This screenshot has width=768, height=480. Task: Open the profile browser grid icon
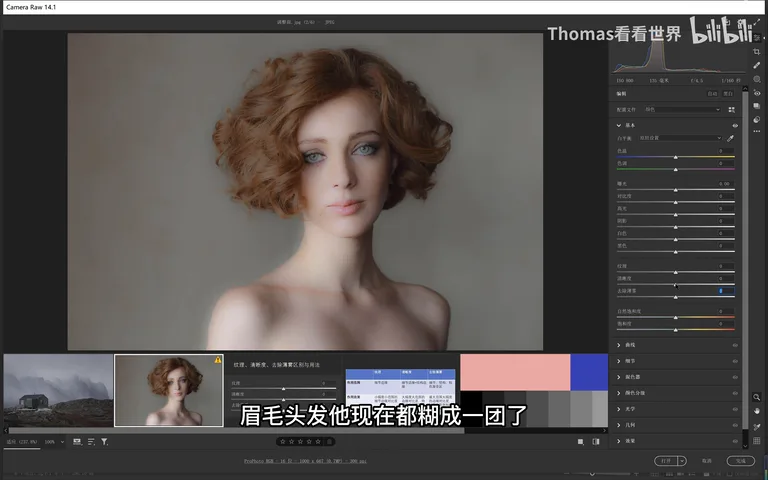(732, 110)
